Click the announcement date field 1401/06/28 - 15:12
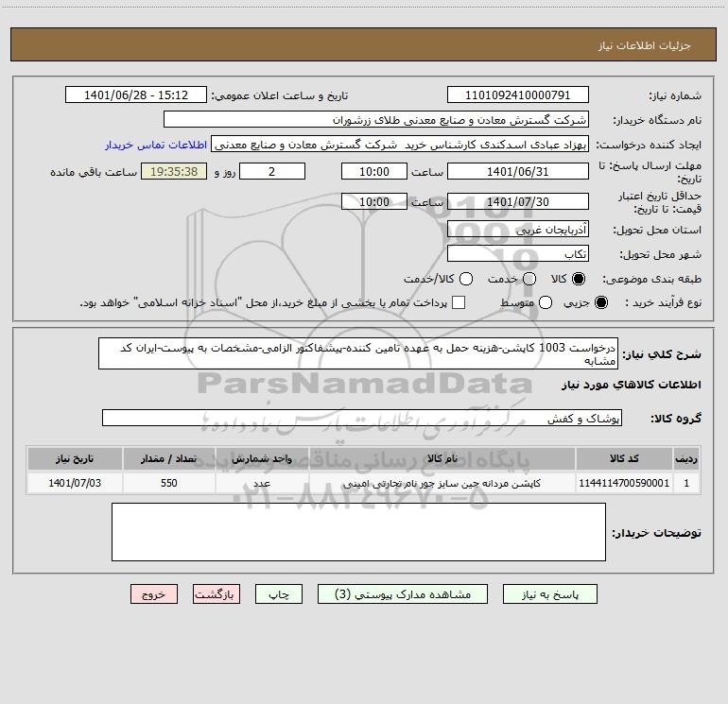 [x=135, y=95]
